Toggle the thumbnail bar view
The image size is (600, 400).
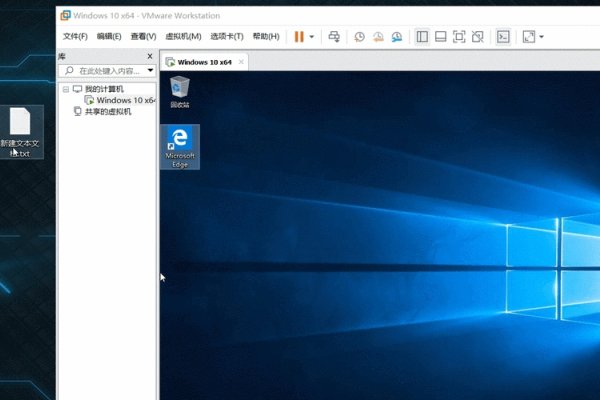coord(440,37)
